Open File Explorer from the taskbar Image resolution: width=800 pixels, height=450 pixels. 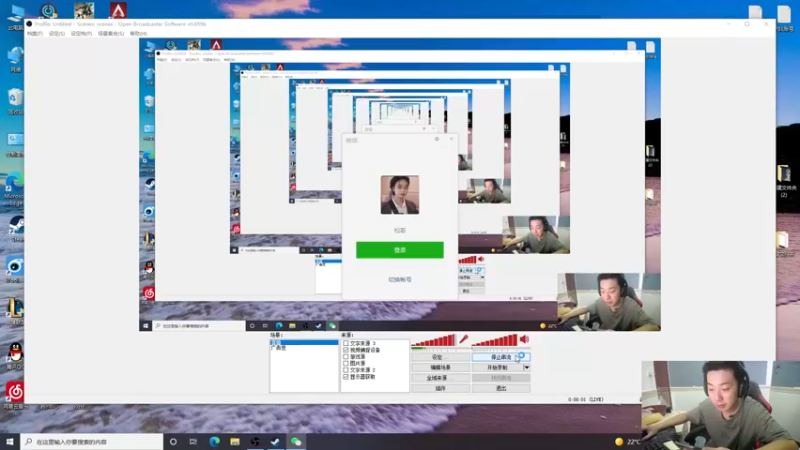coord(235,441)
